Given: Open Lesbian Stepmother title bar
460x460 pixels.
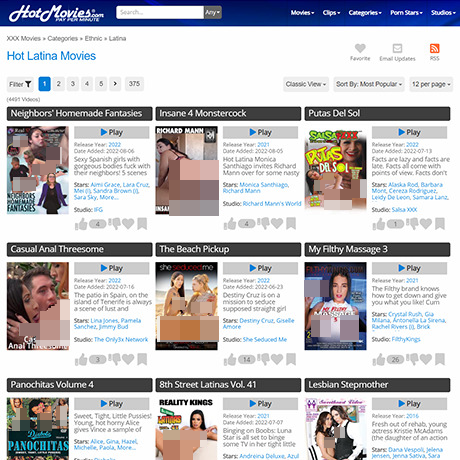Looking at the screenshot, I should point(377,385).
